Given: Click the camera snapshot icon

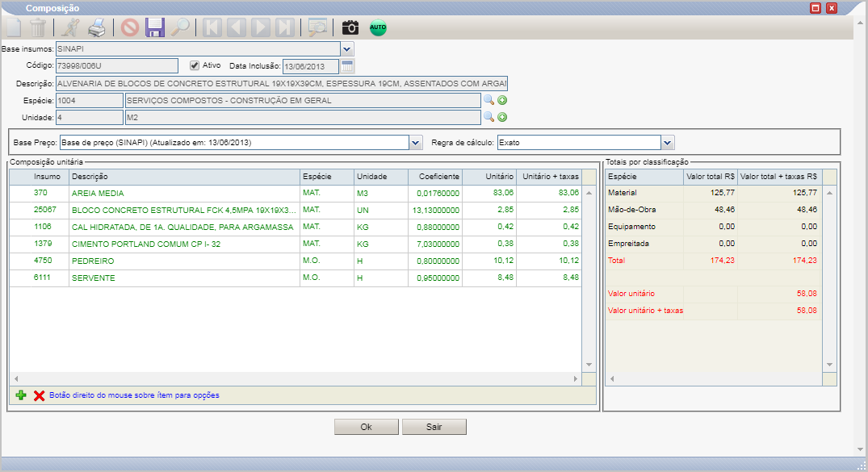Looking at the screenshot, I should (350, 27).
